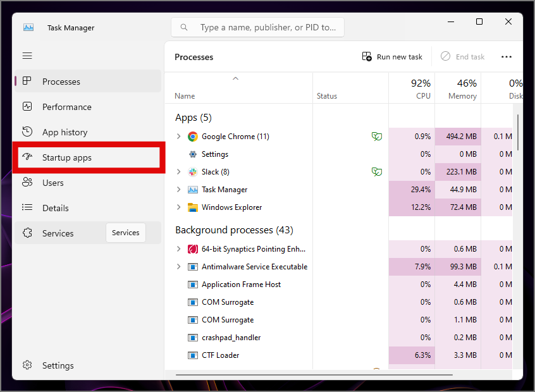Click the End task button

click(463, 57)
